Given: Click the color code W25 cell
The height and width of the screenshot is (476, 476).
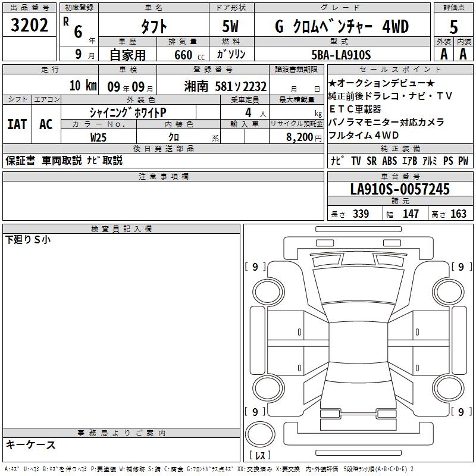Looking at the screenshot, I should pyautogui.click(x=99, y=137).
